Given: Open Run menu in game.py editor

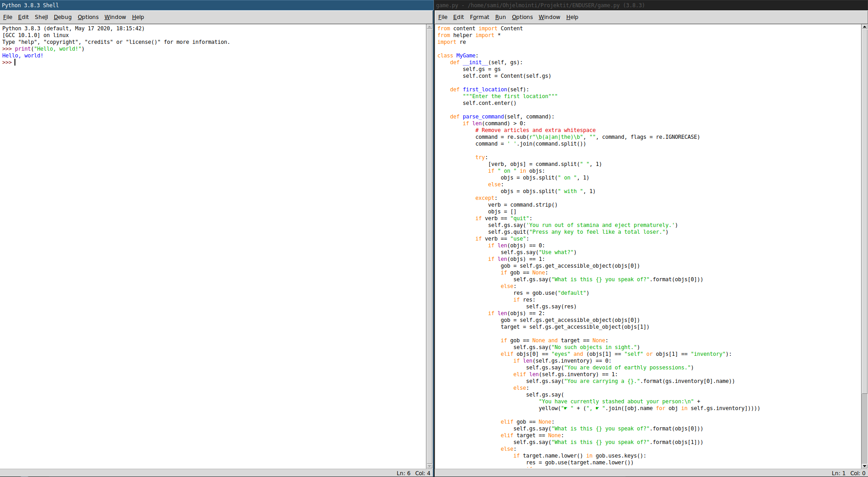Looking at the screenshot, I should point(500,17).
